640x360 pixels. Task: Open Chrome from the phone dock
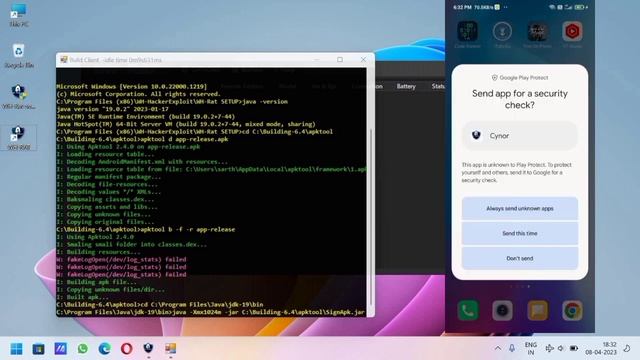click(572, 311)
